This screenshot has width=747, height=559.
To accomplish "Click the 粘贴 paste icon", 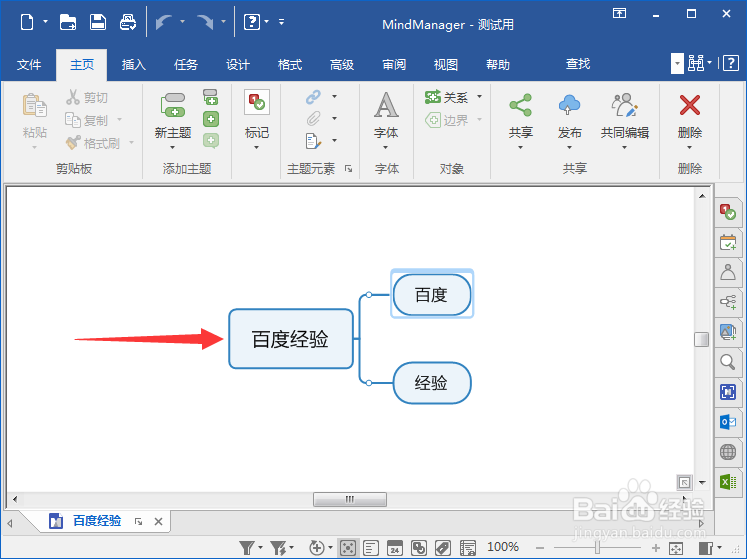I will coord(35,105).
